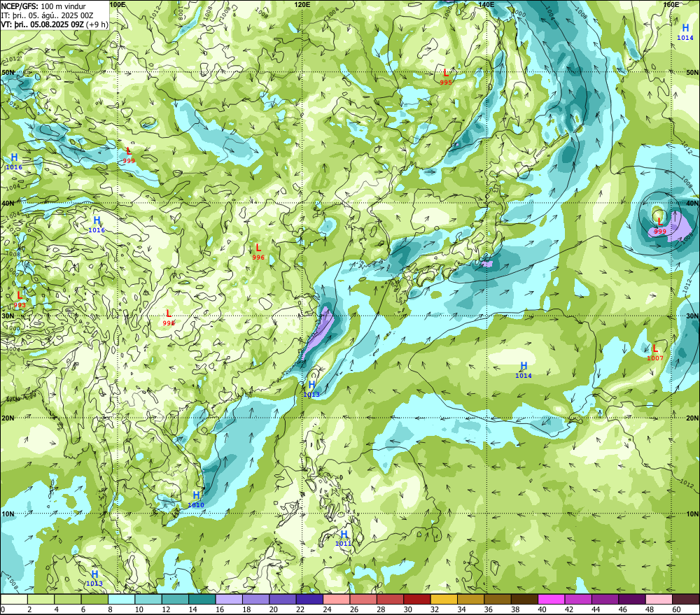Click the L 1007 low pressure marker
The image size is (700, 615).
(x=655, y=352)
